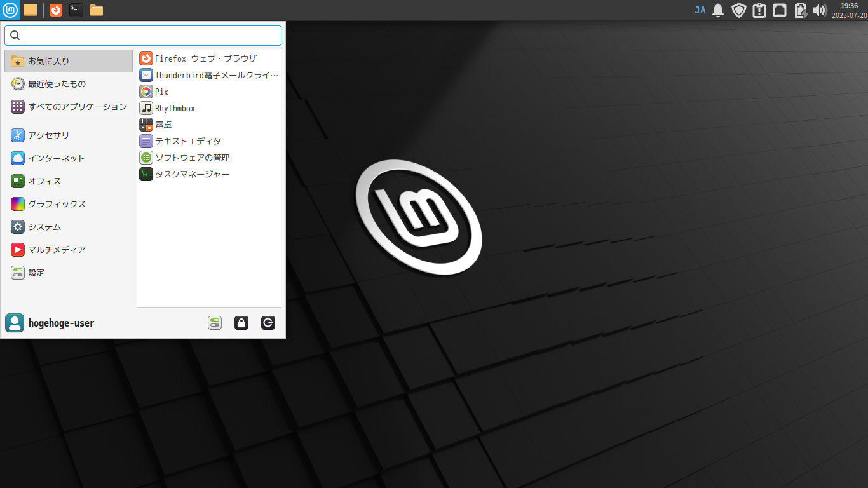Click the volume speaker icon
This screenshot has width=868, height=488.
tap(820, 10)
